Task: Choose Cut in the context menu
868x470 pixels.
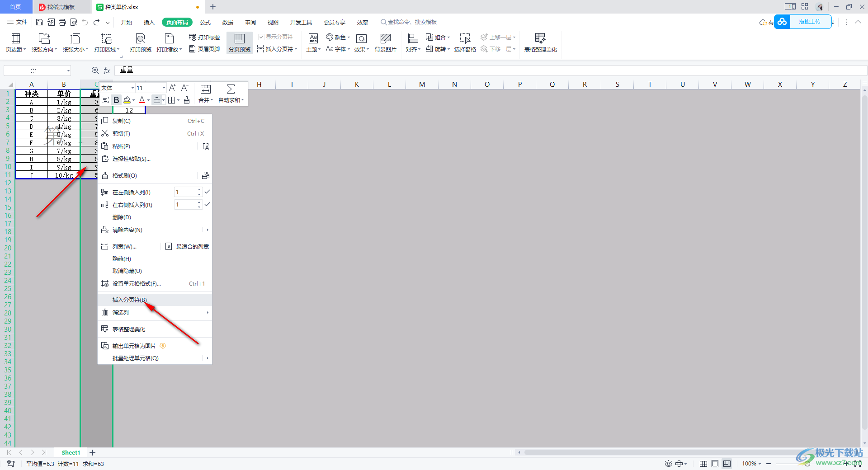Action: coord(155,134)
